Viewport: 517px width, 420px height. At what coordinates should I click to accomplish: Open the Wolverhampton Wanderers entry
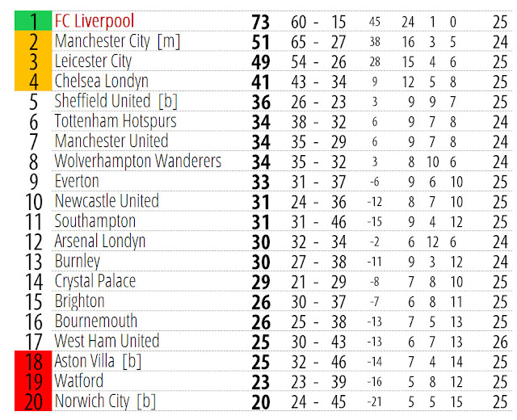point(138,162)
